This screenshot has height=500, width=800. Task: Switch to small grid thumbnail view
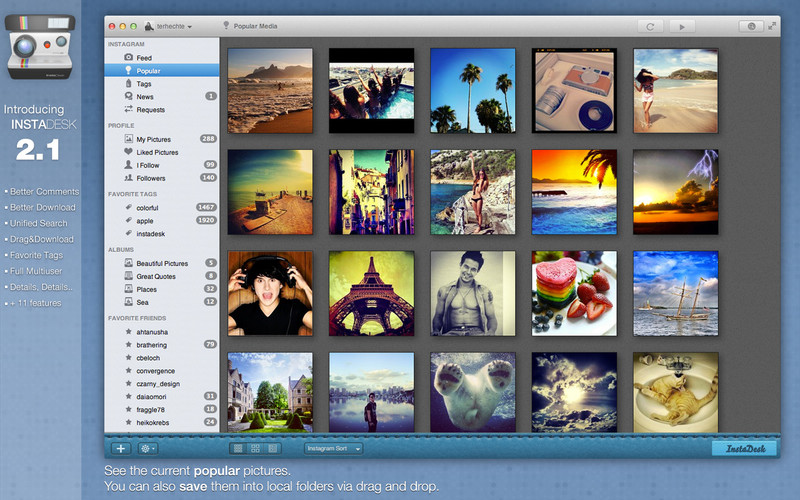pos(238,448)
